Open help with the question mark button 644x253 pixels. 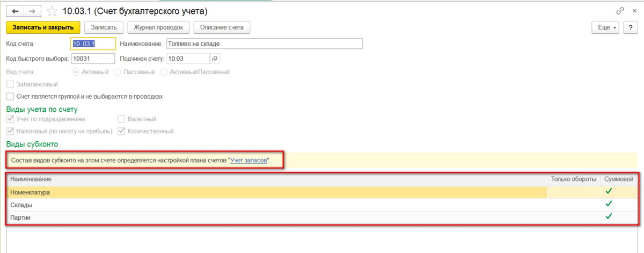pos(630,27)
